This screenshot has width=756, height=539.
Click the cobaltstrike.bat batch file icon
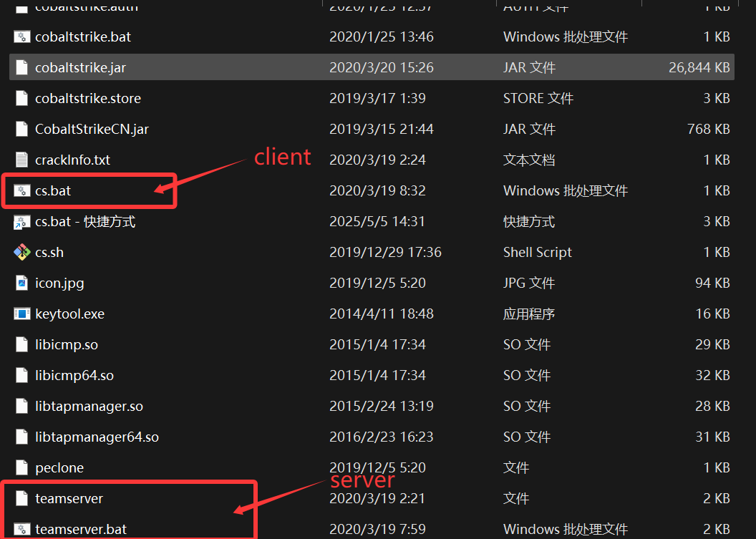(x=21, y=37)
